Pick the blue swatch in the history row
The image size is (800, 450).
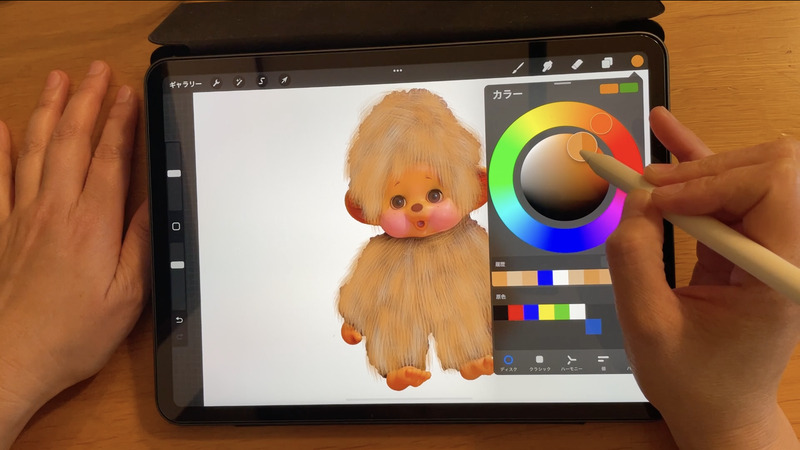pyautogui.click(x=545, y=278)
